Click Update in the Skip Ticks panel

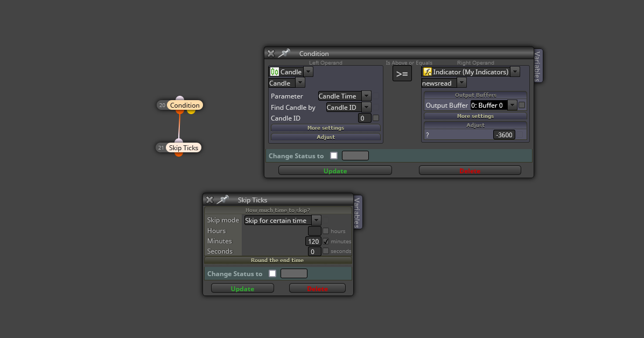(x=242, y=288)
